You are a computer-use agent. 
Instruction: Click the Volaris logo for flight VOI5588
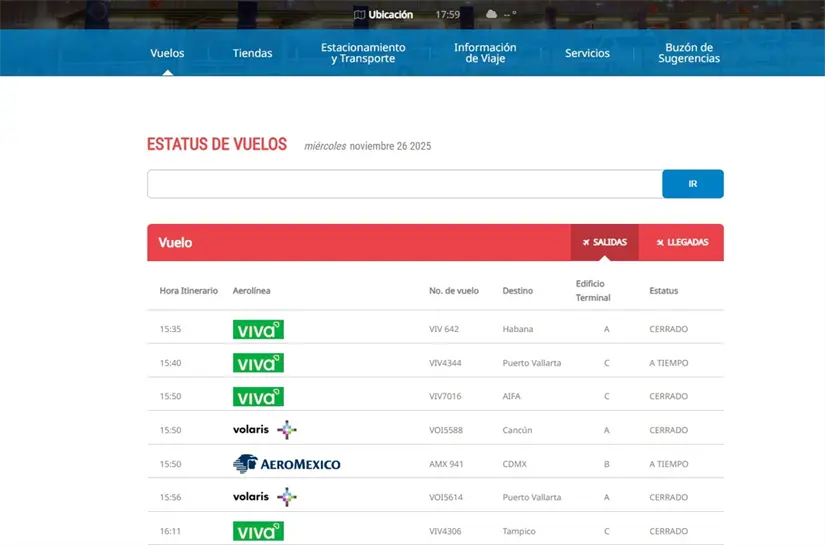(x=265, y=430)
